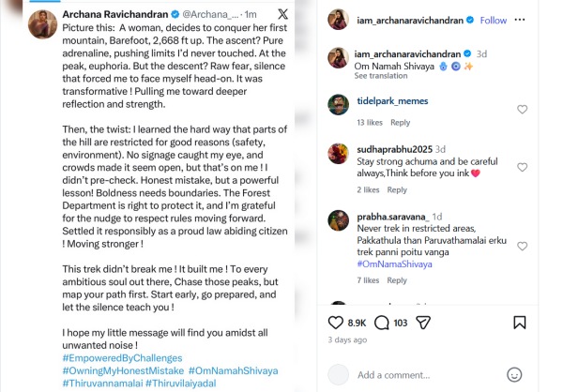563x392 pixels.
Task: Like the tidelpark_memes comment
Action: click(523, 109)
